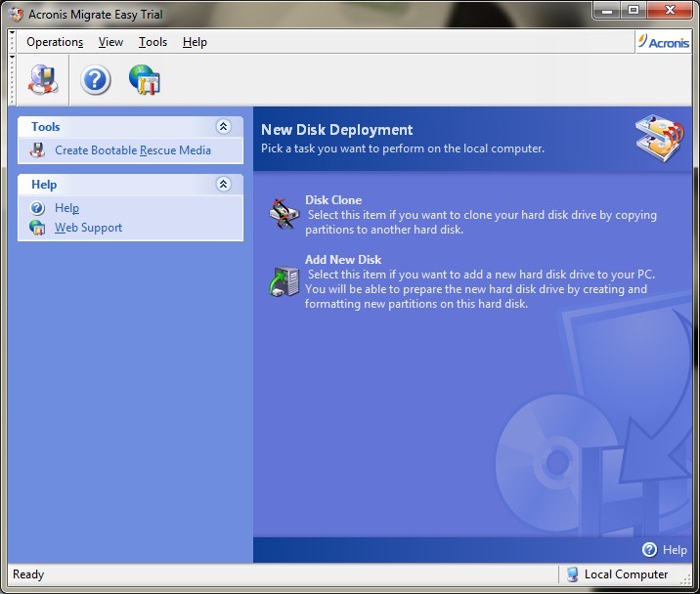Click the icon beside Create Bootable Rescue Media
This screenshot has height=594, width=700.
[38, 150]
